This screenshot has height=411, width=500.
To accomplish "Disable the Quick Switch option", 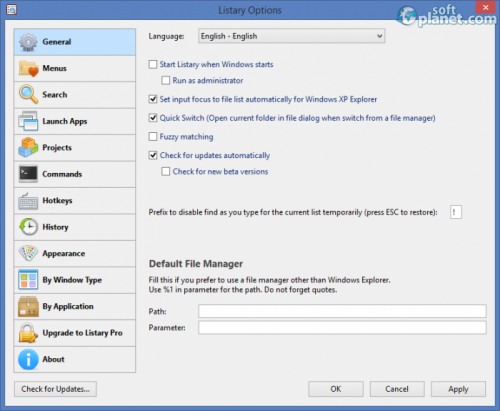I will 153,118.
